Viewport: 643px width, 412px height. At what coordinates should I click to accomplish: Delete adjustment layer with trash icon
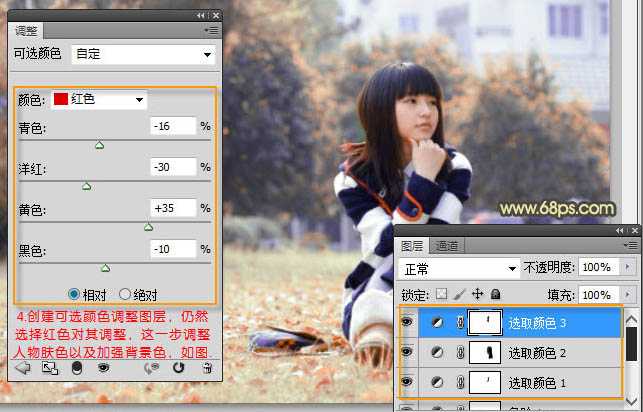207,368
